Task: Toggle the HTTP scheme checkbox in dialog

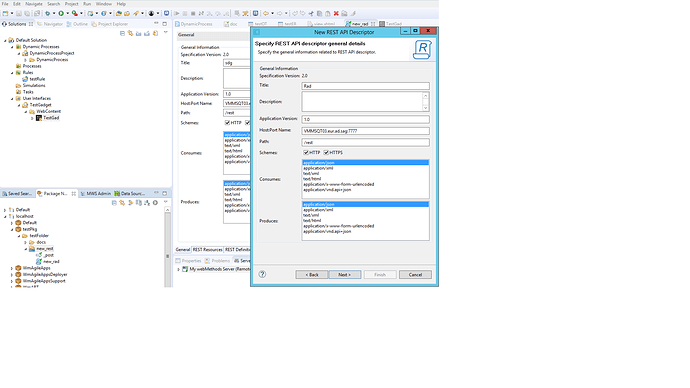Action: [306, 153]
